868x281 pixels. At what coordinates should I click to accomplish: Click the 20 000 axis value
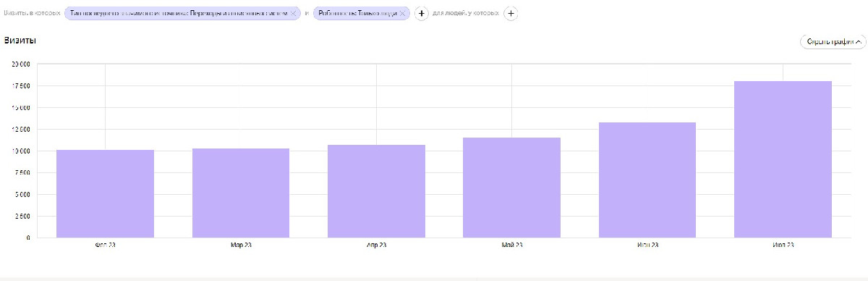(20, 64)
